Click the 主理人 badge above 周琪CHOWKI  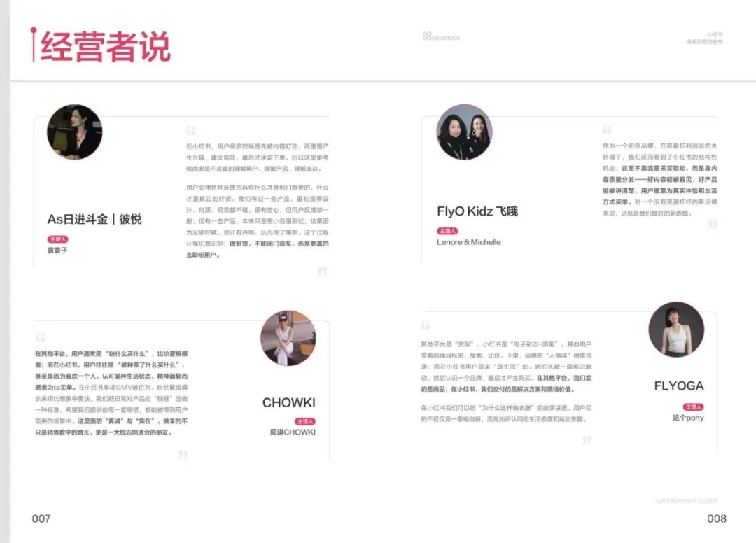pos(305,421)
